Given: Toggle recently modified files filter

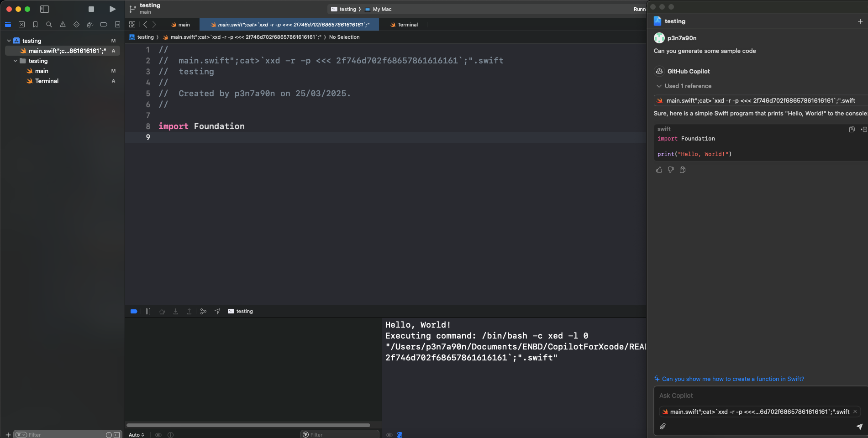Looking at the screenshot, I should pos(109,435).
